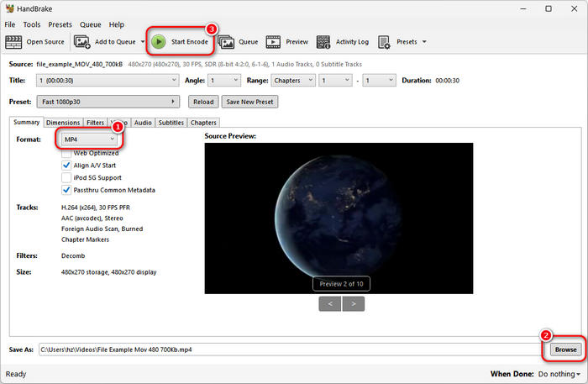Click the green Start Encode play icon
Image resolution: width=588 pixels, height=384 pixels.
click(x=159, y=42)
